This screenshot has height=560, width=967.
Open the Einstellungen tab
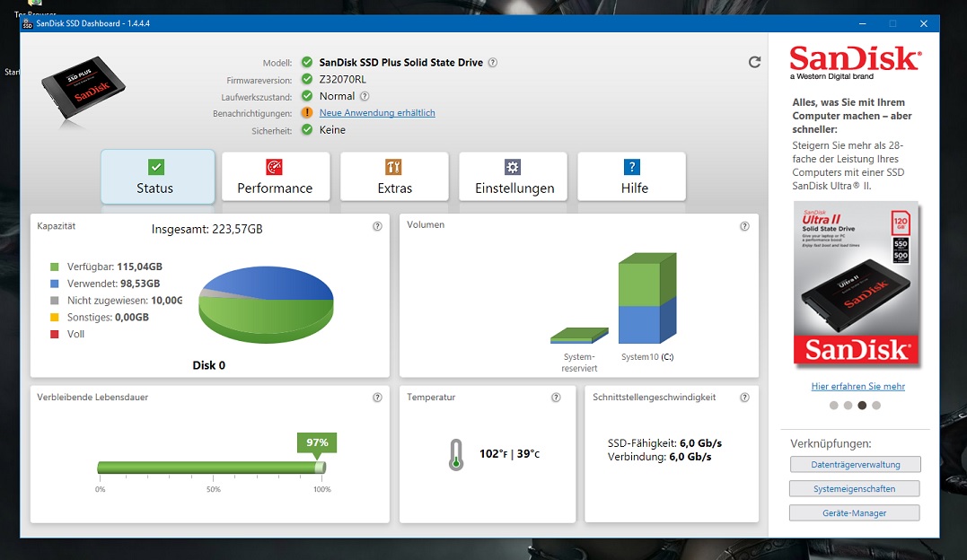[513, 177]
